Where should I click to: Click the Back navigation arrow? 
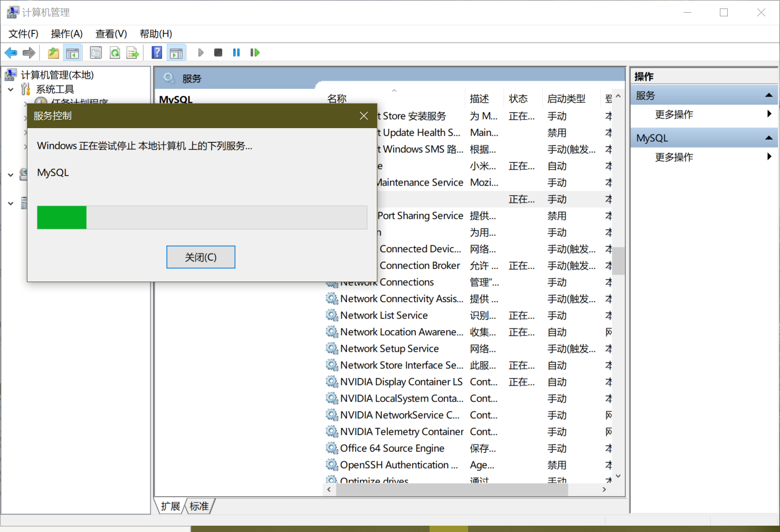tap(11, 52)
